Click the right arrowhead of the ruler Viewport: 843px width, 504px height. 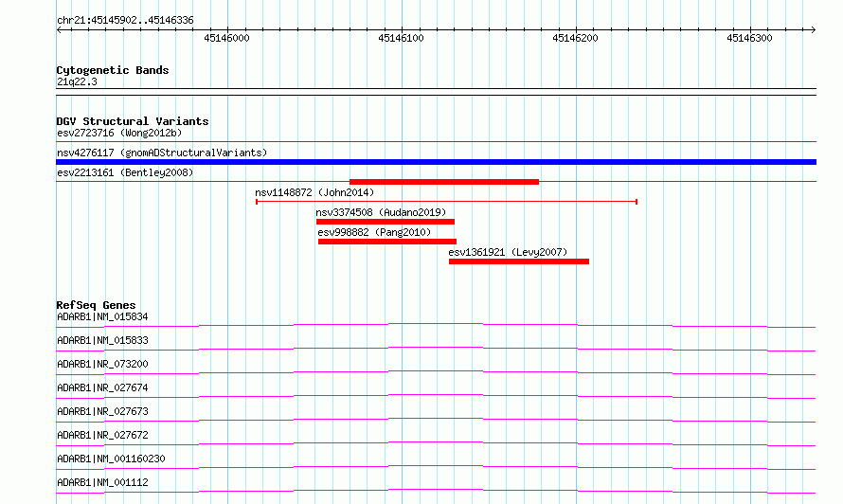[x=813, y=30]
